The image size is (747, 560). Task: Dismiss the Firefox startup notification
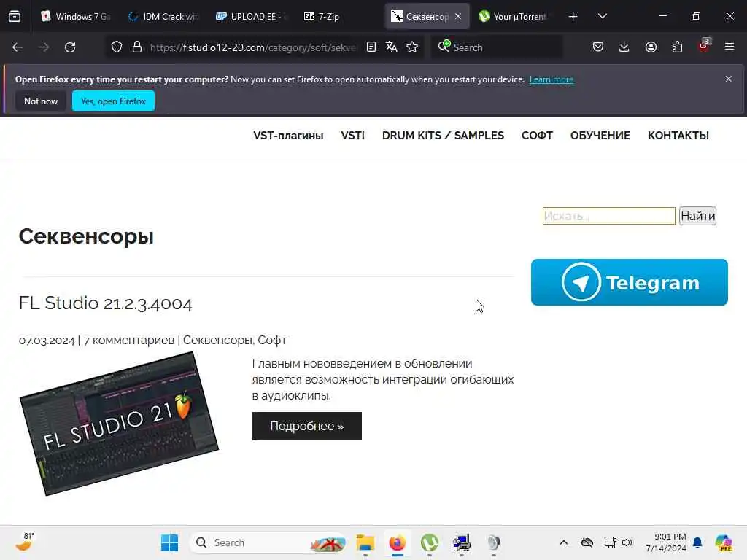tap(729, 79)
